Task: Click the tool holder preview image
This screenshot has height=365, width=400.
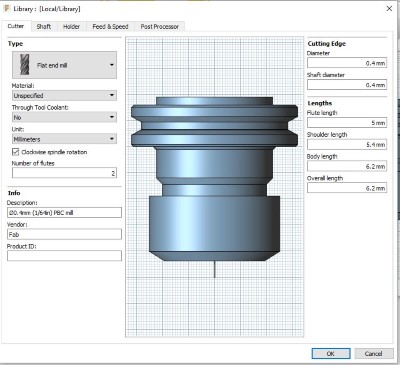Action: click(x=214, y=187)
